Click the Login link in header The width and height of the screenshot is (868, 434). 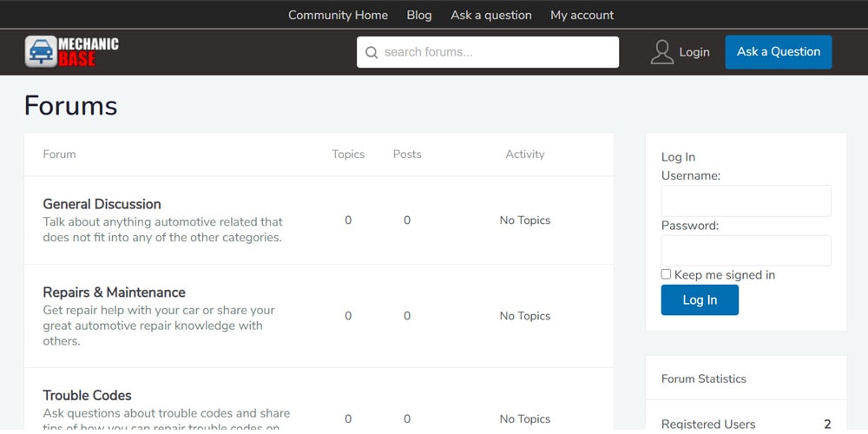click(x=694, y=52)
